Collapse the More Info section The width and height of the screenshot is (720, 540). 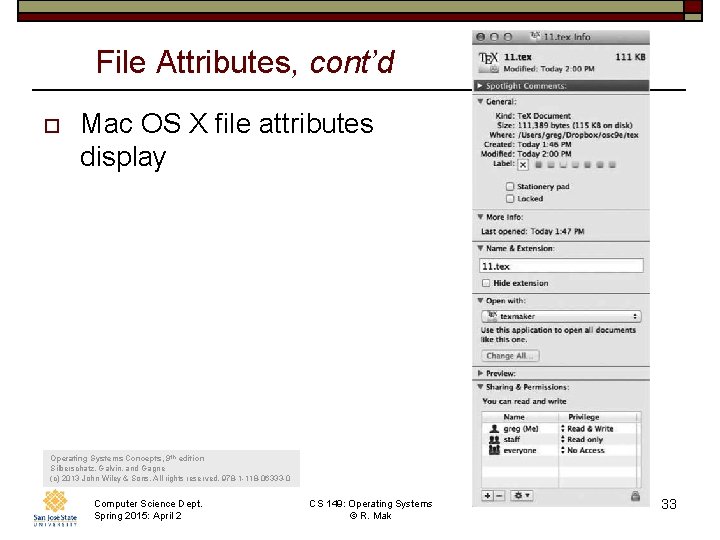tap(480, 217)
